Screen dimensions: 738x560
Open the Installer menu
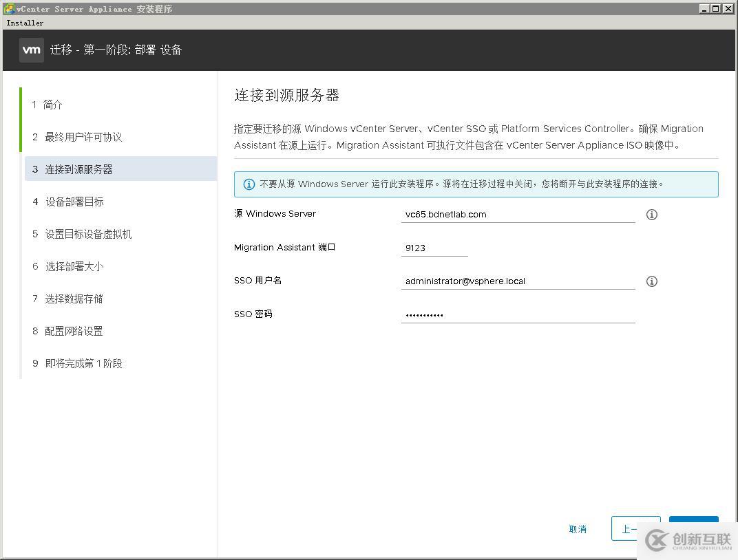(x=25, y=23)
